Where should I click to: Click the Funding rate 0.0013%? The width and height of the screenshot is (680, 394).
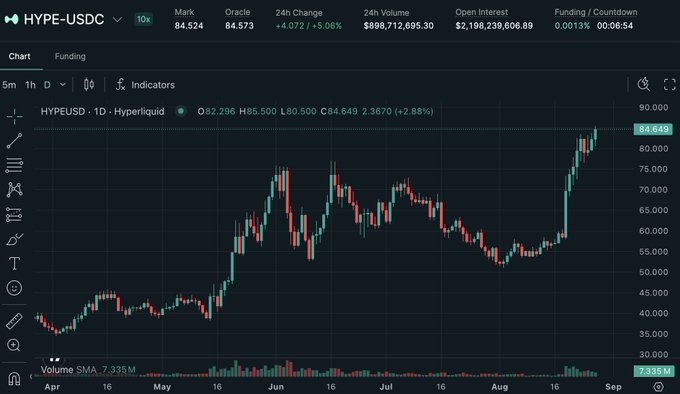(x=572, y=26)
